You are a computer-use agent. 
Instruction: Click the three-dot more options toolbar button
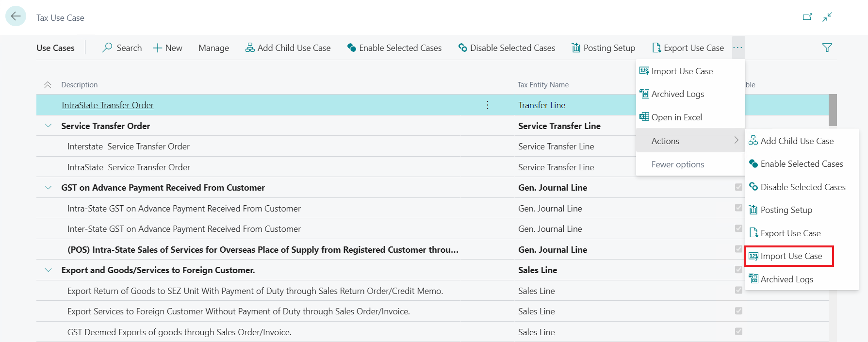[738, 48]
